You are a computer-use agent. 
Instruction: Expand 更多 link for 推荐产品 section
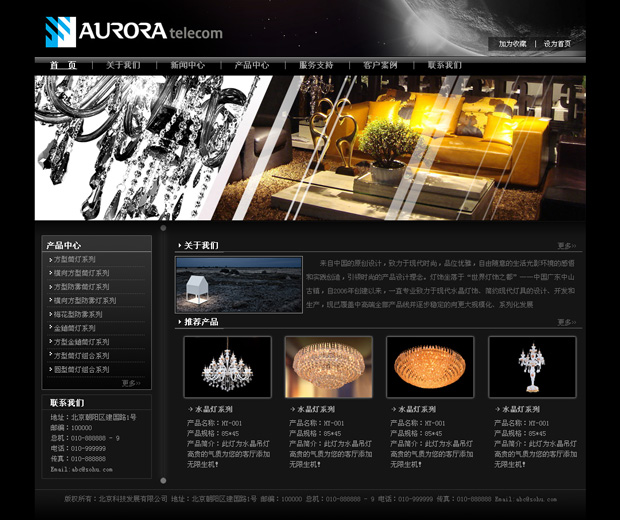pyautogui.click(x=566, y=322)
